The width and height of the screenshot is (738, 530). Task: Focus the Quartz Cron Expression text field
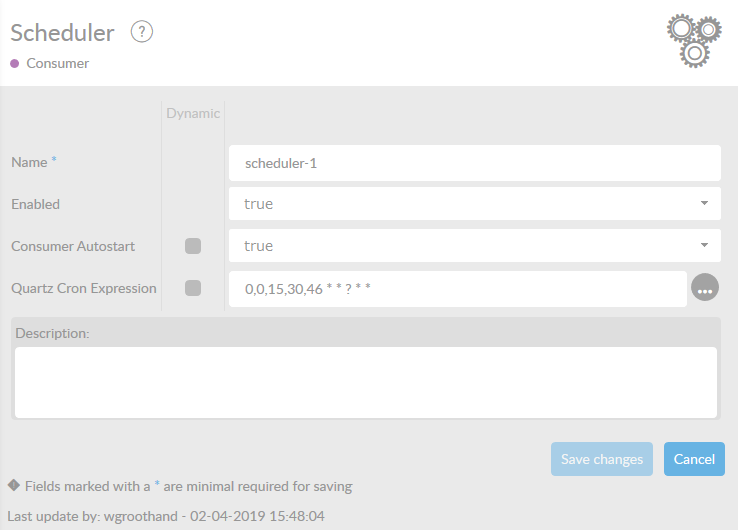point(458,288)
